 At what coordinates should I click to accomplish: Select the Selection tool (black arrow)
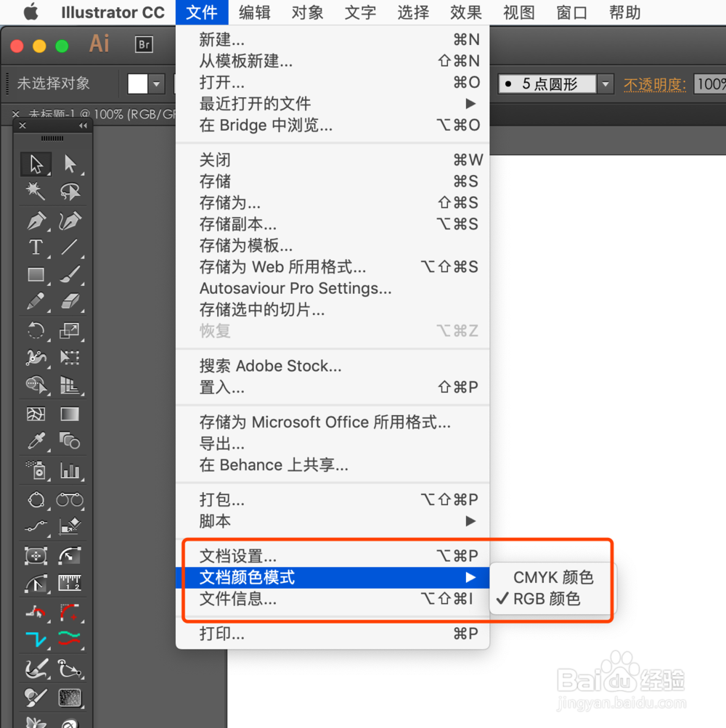pos(36,164)
